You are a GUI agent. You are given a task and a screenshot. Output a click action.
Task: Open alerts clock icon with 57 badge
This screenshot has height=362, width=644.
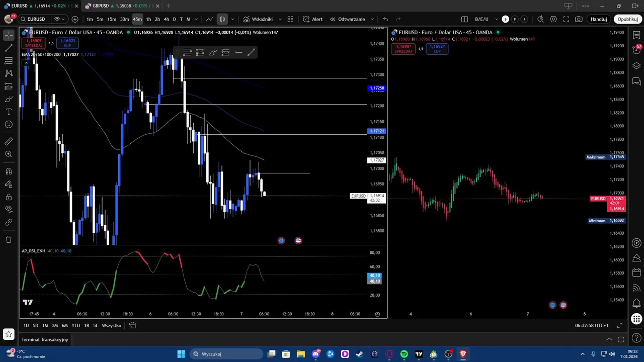pyautogui.click(x=636, y=50)
